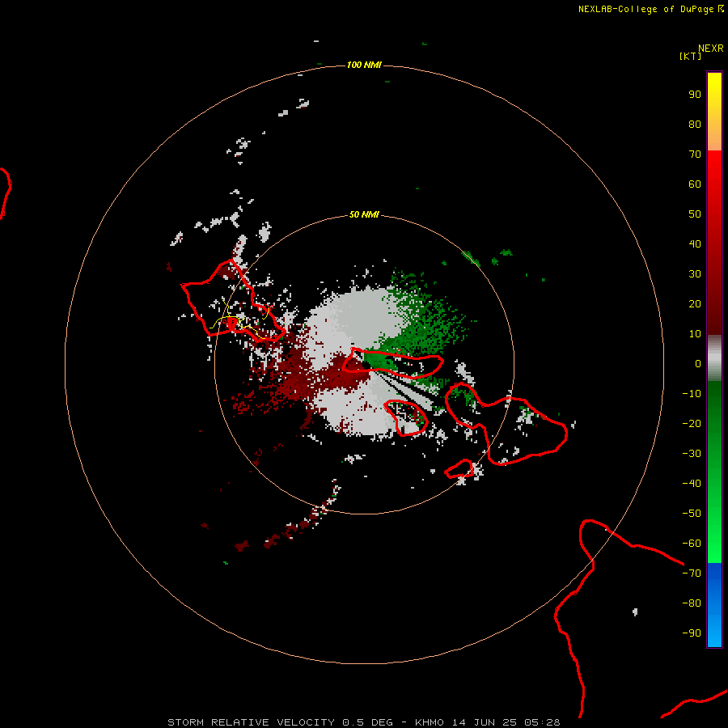
Task: Click the 50 NMI range ring label
Action: 364,214
